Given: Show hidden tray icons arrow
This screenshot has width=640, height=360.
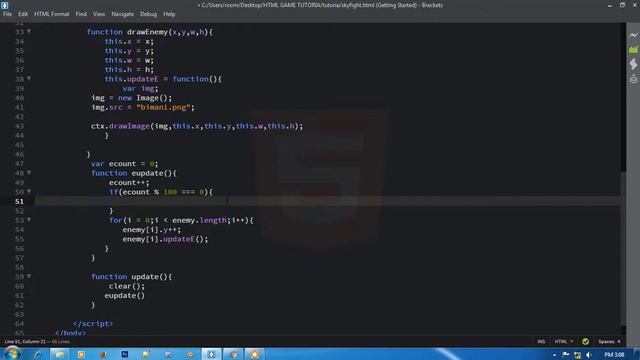Looking at the screenshot, I should 554,355.
